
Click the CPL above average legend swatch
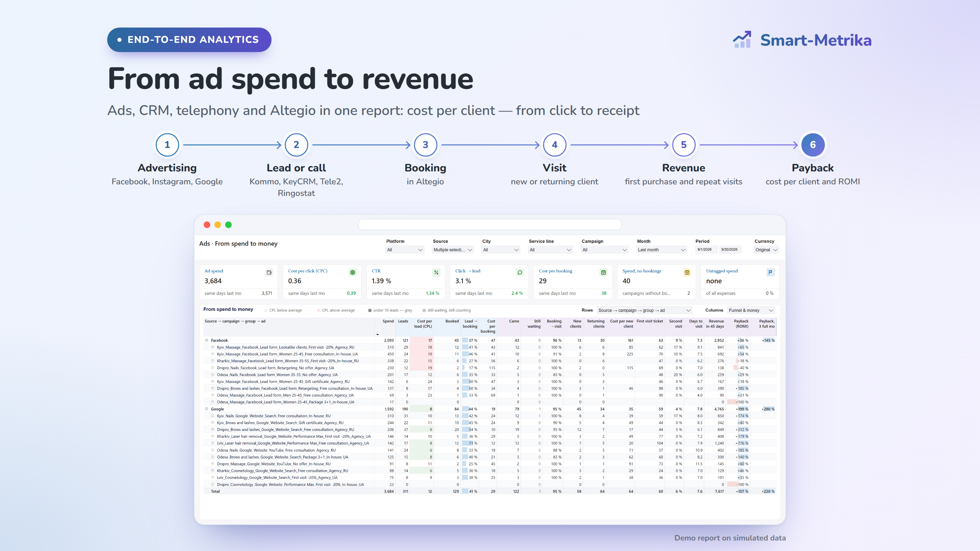pos(318,310)
